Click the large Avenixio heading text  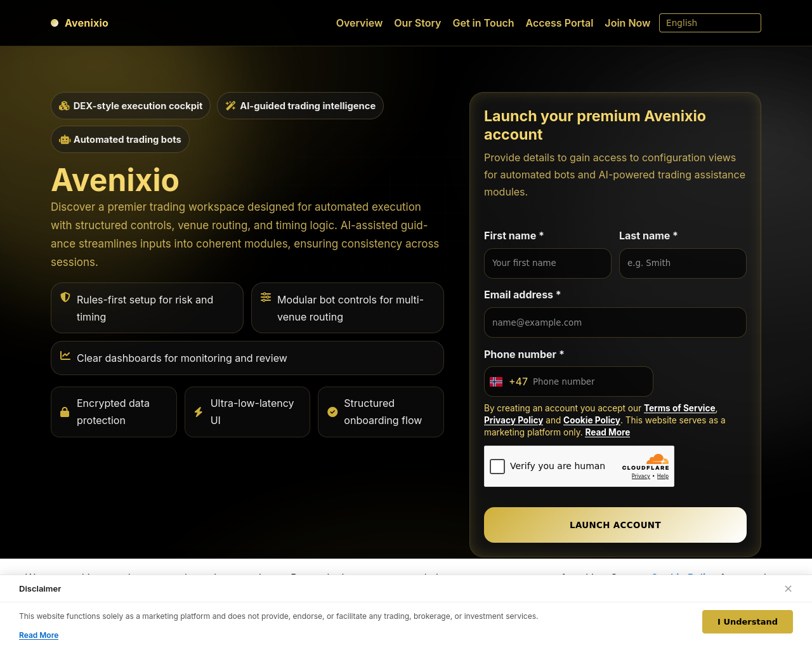point(115,180)
